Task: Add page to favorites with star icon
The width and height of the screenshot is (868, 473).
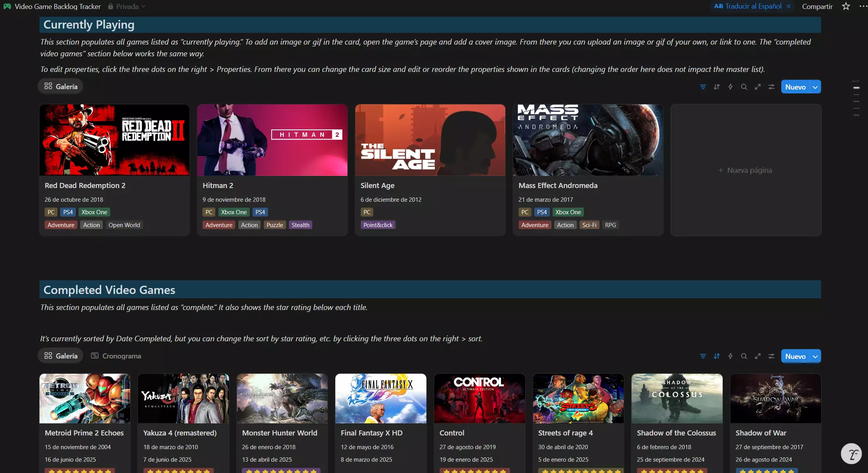Action: pos(846,6)
